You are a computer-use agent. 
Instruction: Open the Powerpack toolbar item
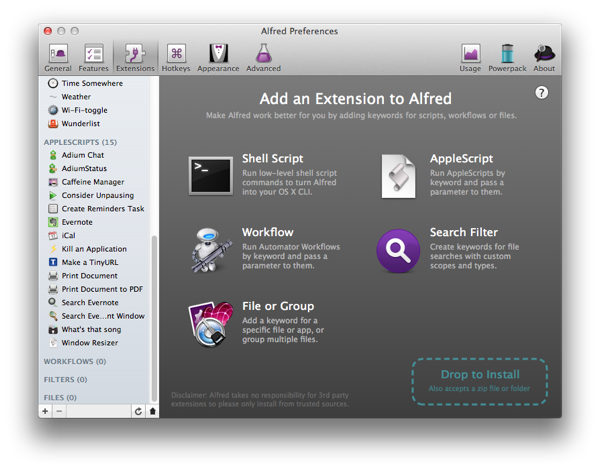point(507,58)
